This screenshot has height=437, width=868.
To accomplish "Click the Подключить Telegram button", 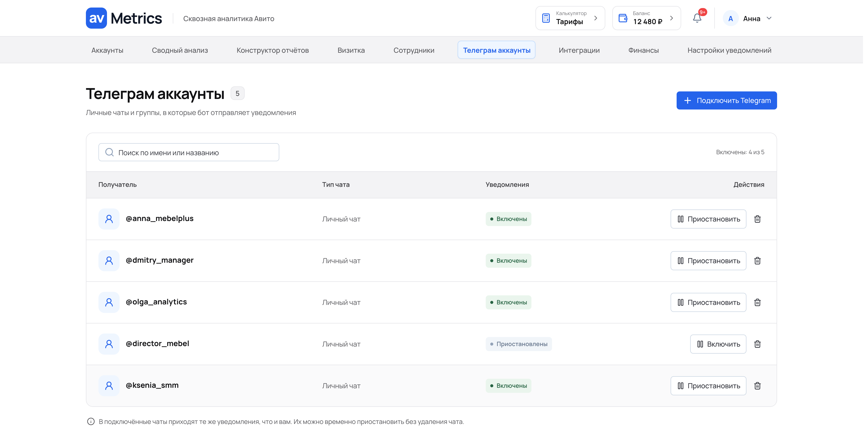I will [x=727, y=100].
